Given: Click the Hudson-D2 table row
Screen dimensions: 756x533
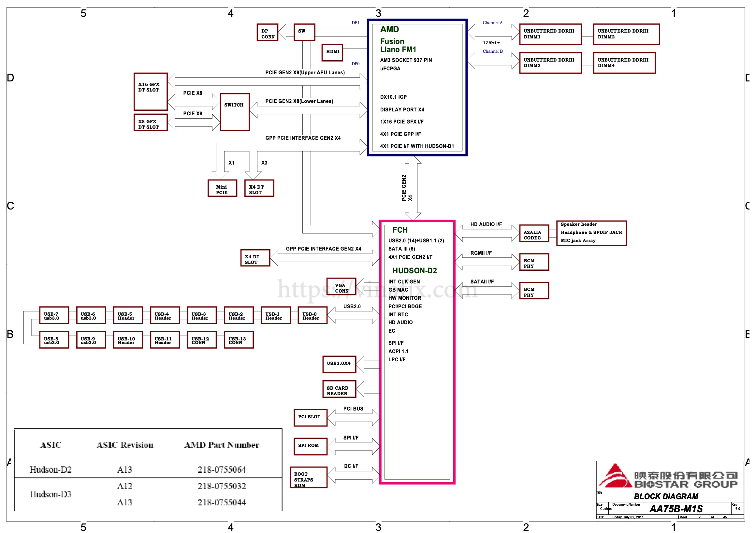Looking at the screenshot, I should (x=148, y=470).
